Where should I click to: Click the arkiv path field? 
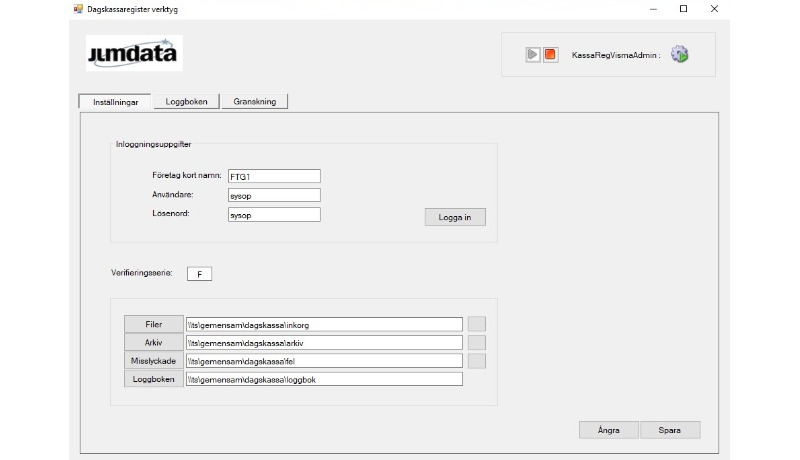click(x=324, y=343)
